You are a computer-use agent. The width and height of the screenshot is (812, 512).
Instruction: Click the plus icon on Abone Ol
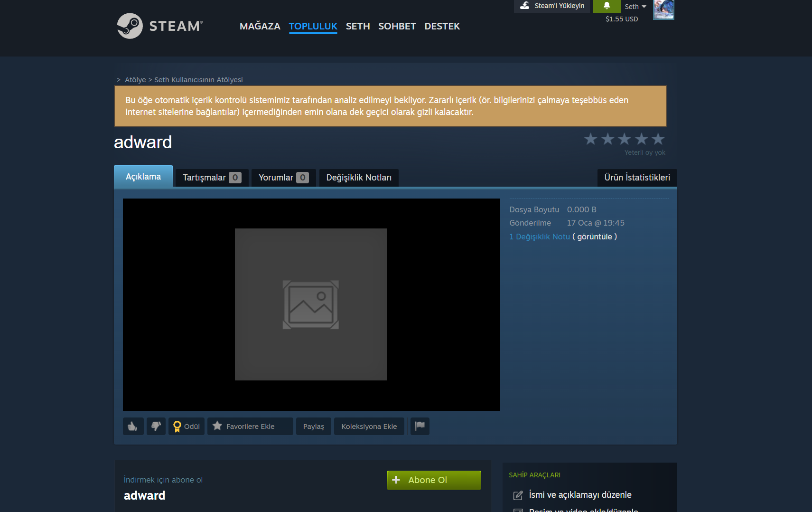[396, 480]
